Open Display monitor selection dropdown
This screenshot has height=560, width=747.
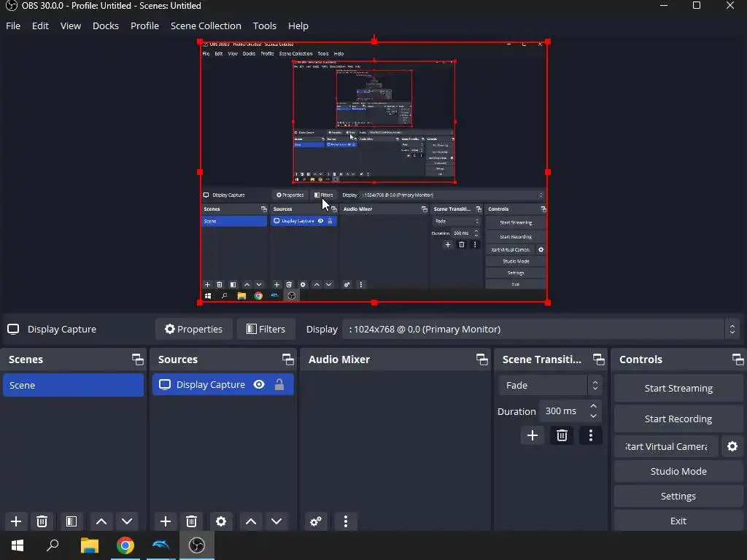tap(542, 329)
